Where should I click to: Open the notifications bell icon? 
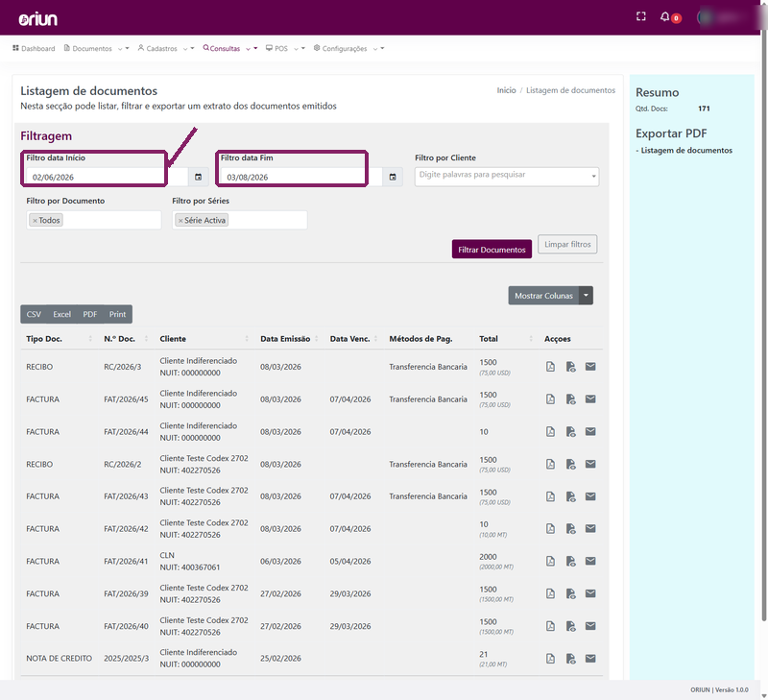click(x=664, y=17)
